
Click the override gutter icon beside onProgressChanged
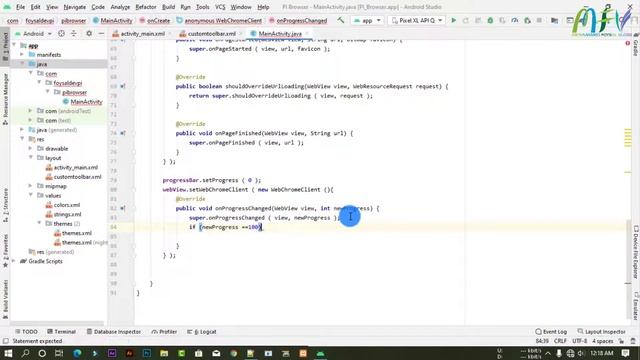122,209
